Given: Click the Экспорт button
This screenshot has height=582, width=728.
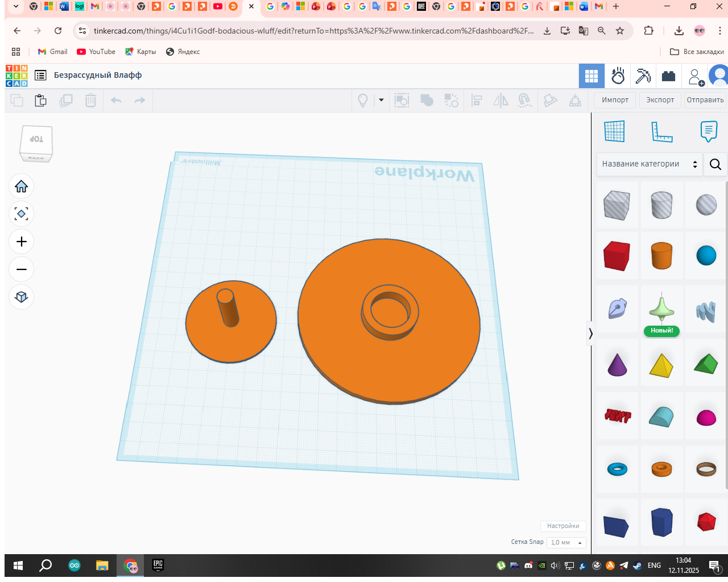Looking at the screenshot, I should (x=660, y=100).
